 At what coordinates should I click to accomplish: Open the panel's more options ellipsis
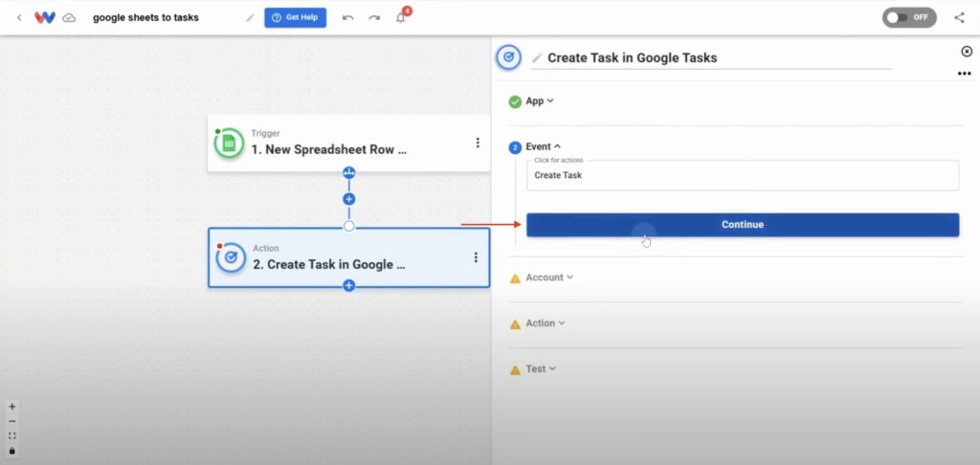pyautogui.click(x=965, y=74)
